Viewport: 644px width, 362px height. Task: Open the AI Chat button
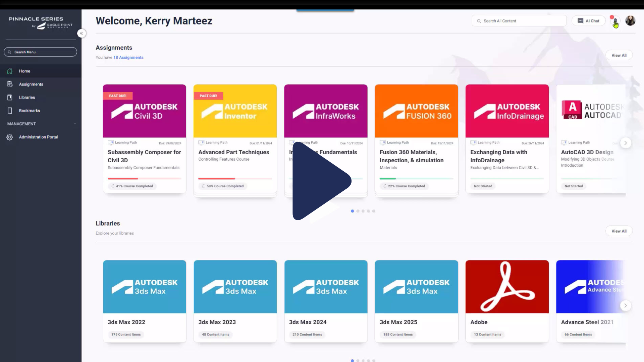588,21
